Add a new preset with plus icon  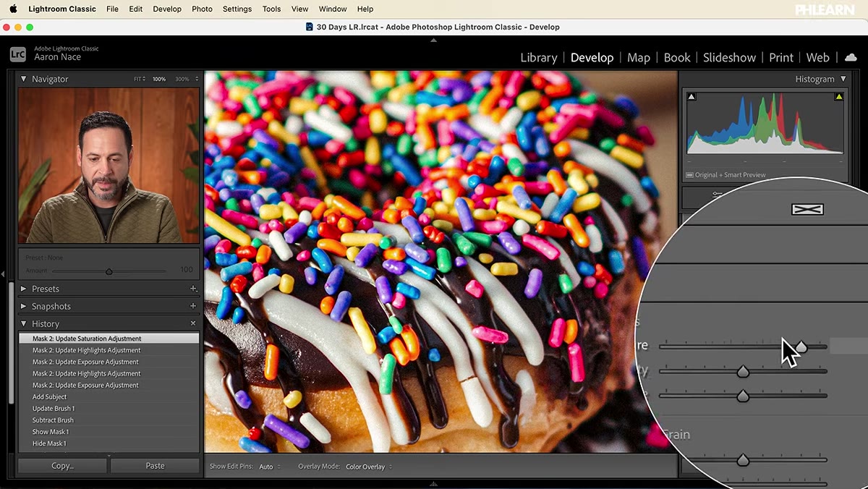coord(193,289)
